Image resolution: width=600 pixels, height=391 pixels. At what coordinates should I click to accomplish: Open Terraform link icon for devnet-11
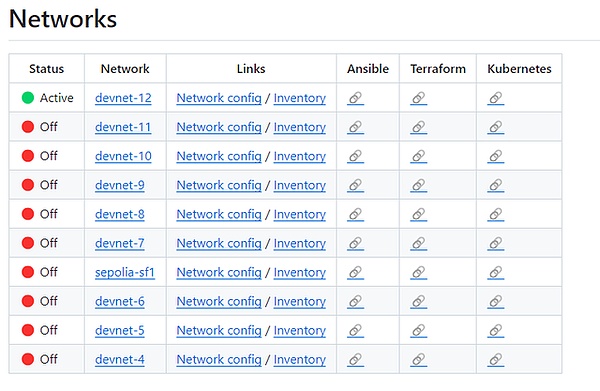419,127
